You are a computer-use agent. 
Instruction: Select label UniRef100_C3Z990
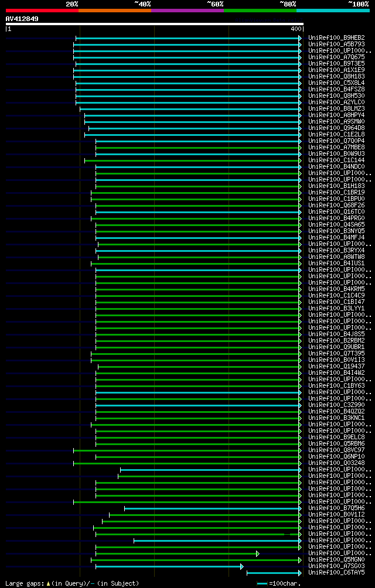pos(336,405)
